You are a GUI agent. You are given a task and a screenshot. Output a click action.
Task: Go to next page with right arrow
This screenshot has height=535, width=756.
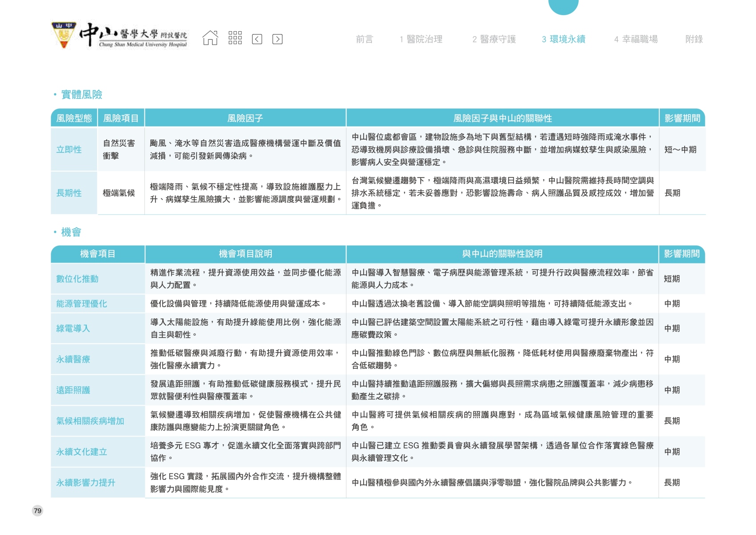(277, 39)
